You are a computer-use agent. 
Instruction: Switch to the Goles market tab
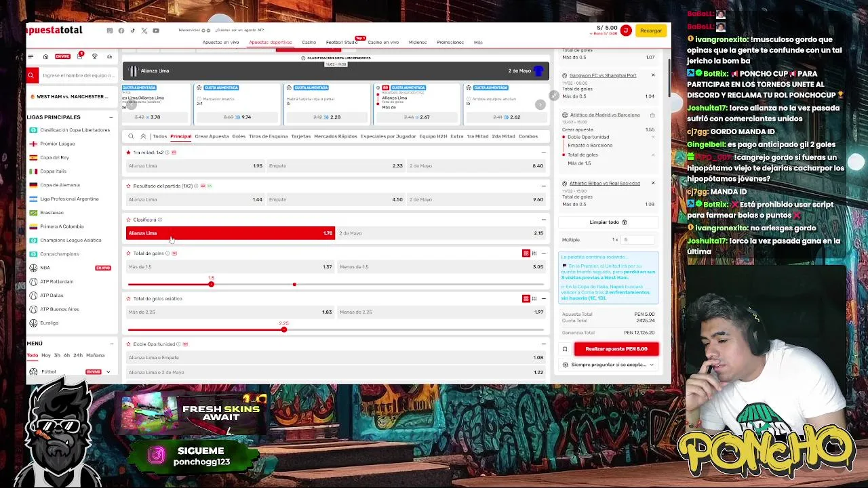(239, 136)
